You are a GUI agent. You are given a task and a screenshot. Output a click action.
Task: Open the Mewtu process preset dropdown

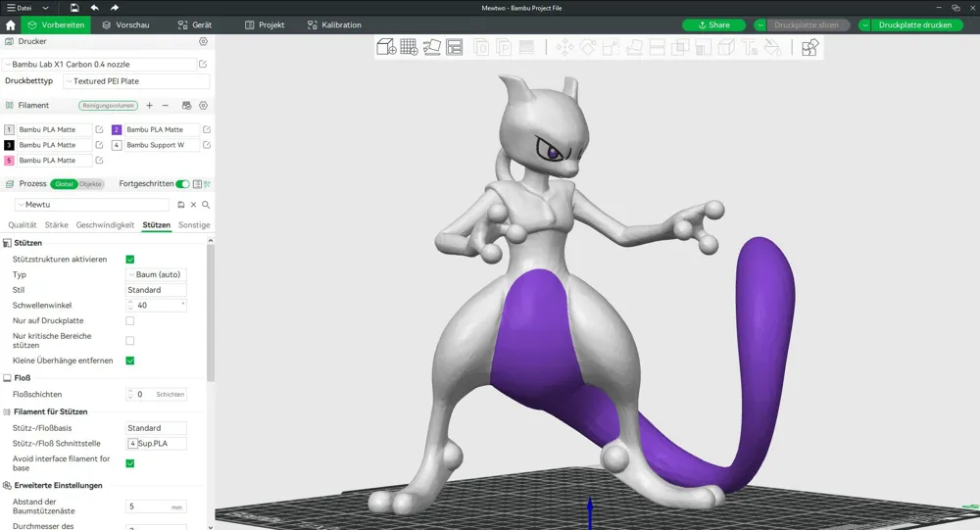(92, 205)
